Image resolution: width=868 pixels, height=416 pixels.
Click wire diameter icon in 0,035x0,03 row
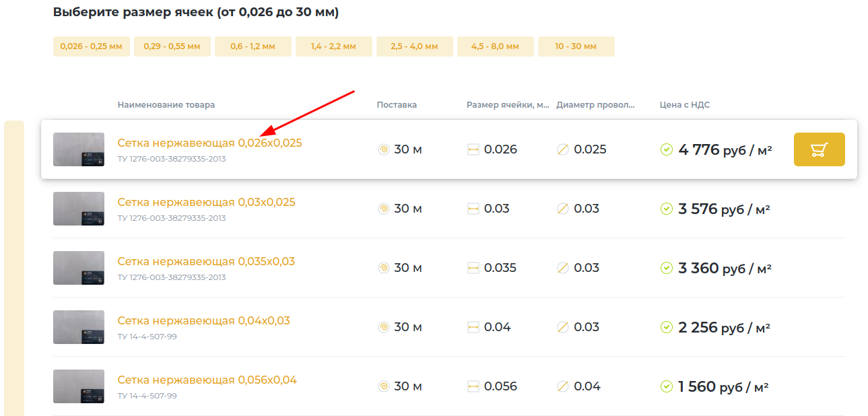pyautogui.click(x=564, y=268)
